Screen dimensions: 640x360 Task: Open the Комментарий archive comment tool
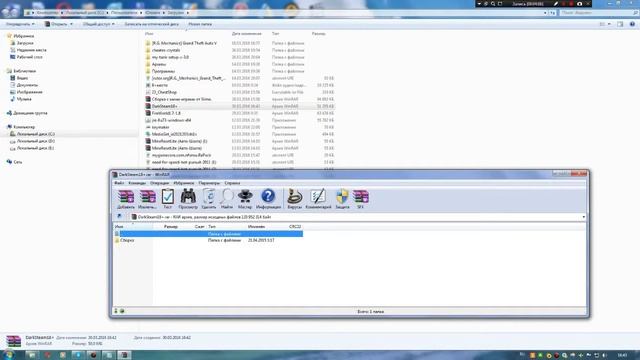coord(318,199)
